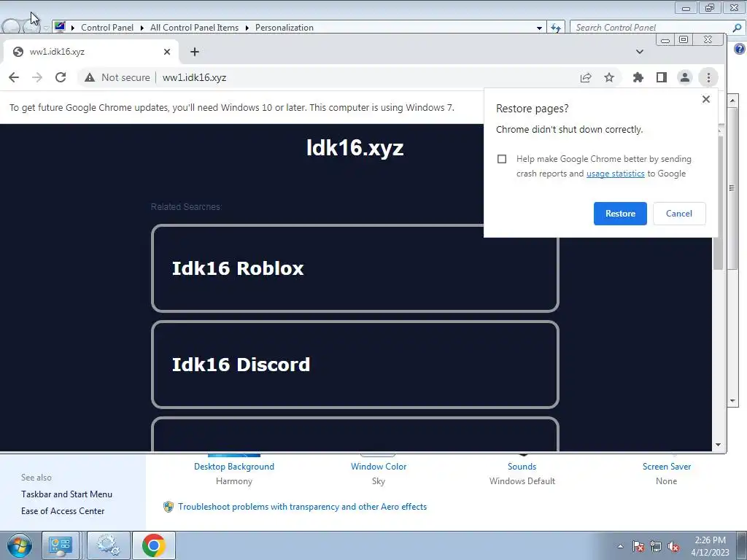Click the Idk16.xyz page heading

355,147
